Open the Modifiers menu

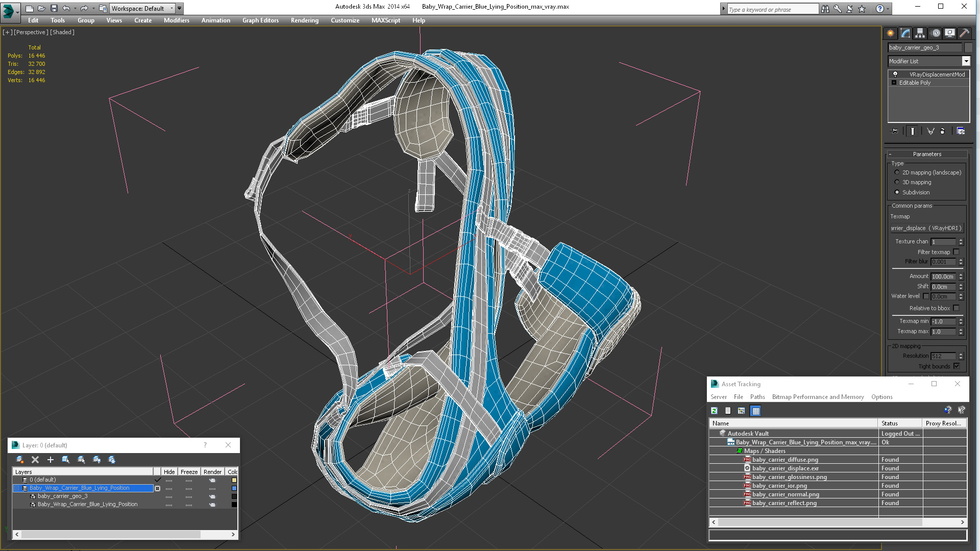point(177,20)
